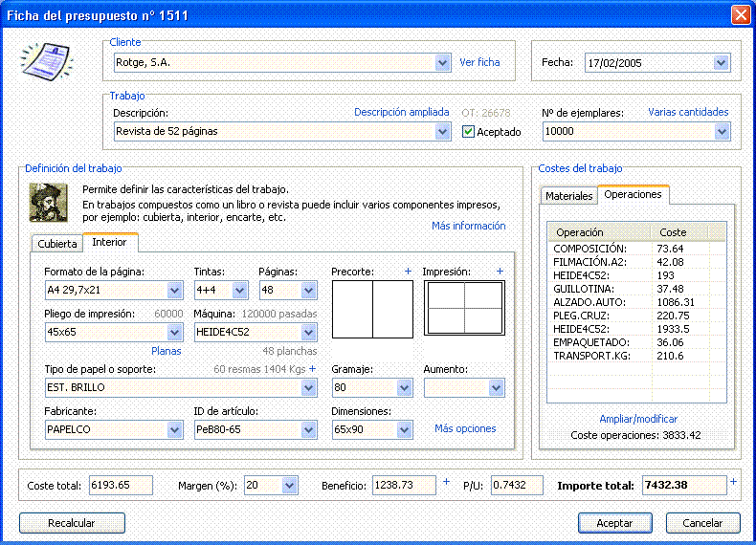Viewport: 756px width, 545px height.
Task: Open the Tintas 4+4 dropdown
Action: tap(239, 291)
